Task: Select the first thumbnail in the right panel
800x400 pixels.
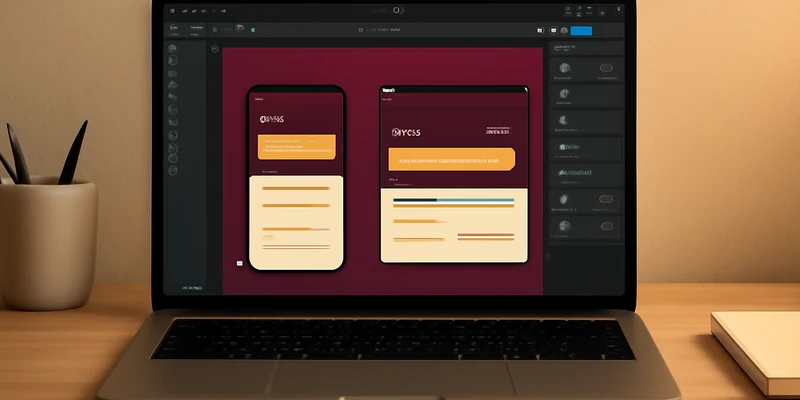Action: 564,67
